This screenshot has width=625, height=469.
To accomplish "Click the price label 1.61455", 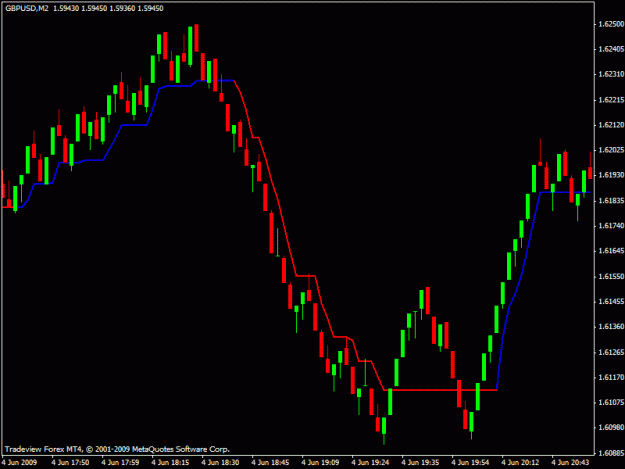I will pos(611,301).
